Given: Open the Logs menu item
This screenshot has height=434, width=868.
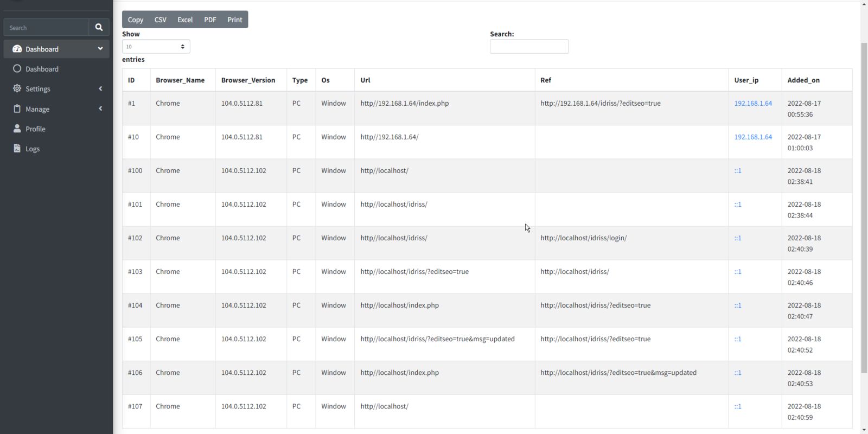Looking at the screenshot, I should (x=33, y=149).
